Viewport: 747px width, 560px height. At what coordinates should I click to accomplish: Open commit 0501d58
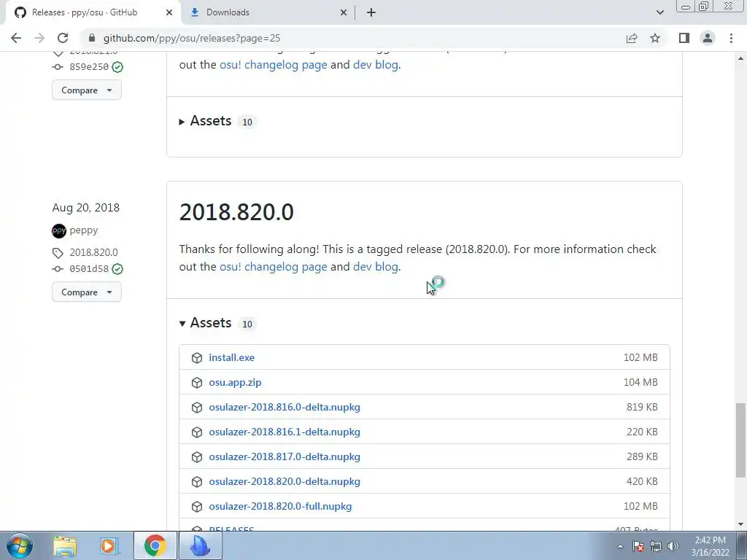(89, 269)
